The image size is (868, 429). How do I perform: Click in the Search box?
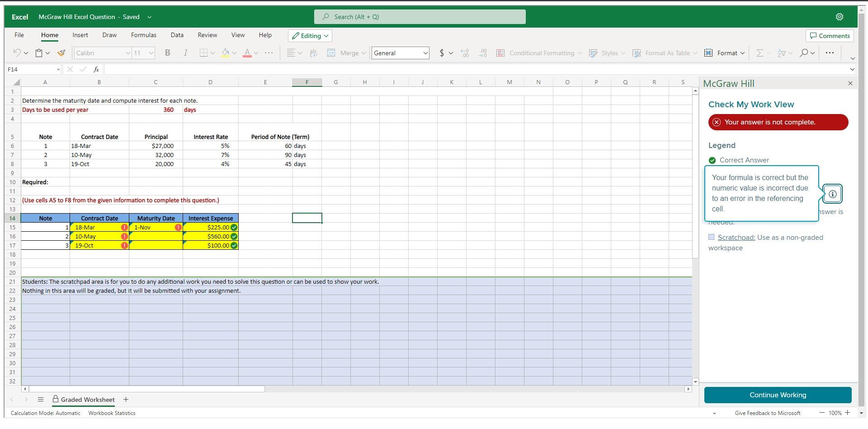[420, 17]
